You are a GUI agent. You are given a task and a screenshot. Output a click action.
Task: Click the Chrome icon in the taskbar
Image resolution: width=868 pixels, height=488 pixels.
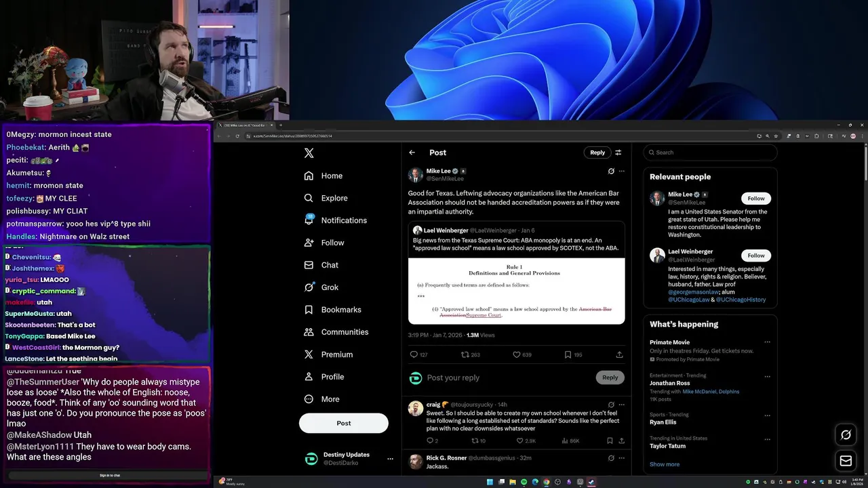547,482
